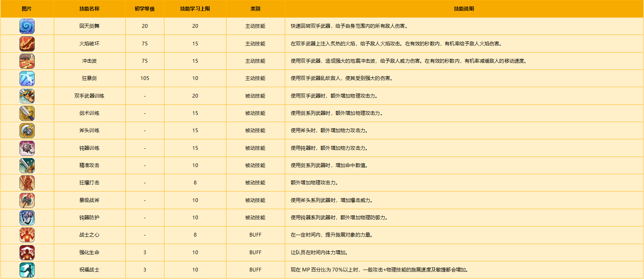Select the 双手武器训练 skill icon
The width and height of the screenshot is (644, 279).
[27, 96]
